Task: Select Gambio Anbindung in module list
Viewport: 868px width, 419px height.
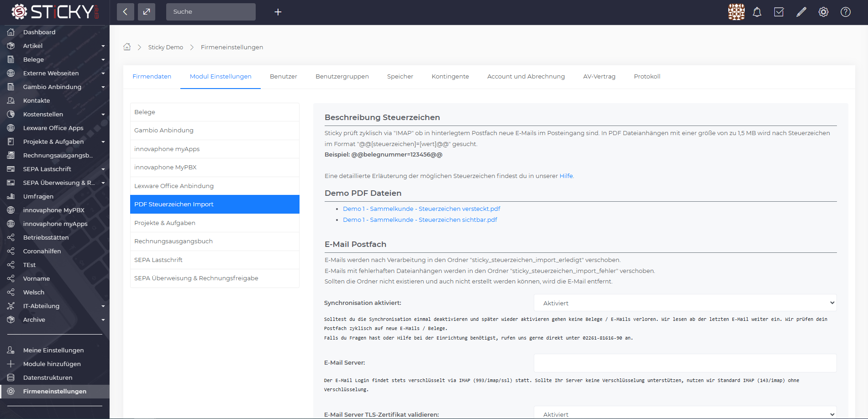Action: coord(215,130)
